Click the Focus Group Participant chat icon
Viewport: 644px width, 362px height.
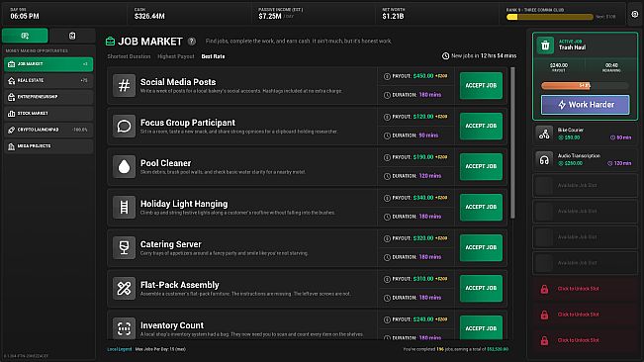tap(124, 126)
